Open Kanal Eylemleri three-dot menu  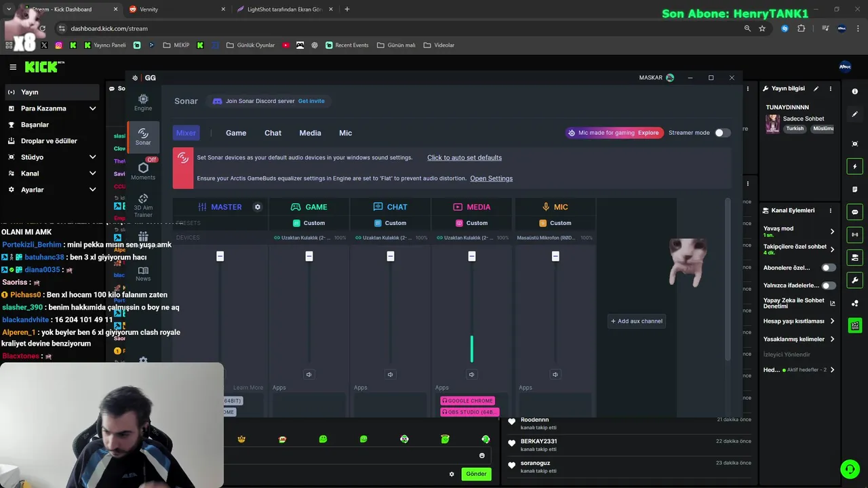pyautogui.click(x=830, y=211)
